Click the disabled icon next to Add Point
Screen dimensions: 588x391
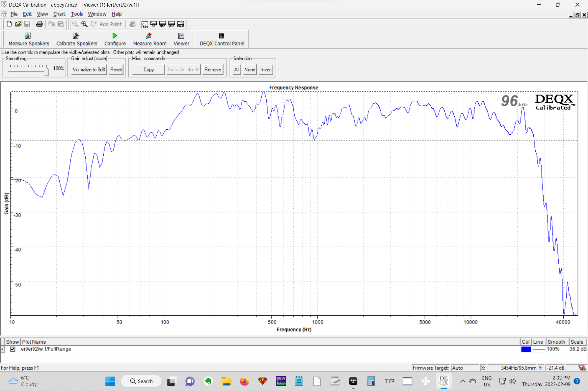coord(132,24)
